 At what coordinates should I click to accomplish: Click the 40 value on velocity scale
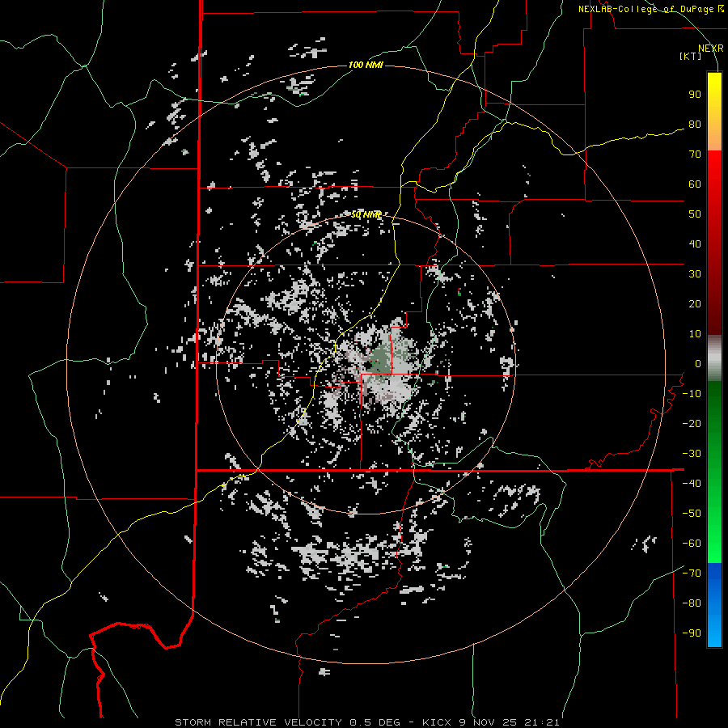[695, 244]
